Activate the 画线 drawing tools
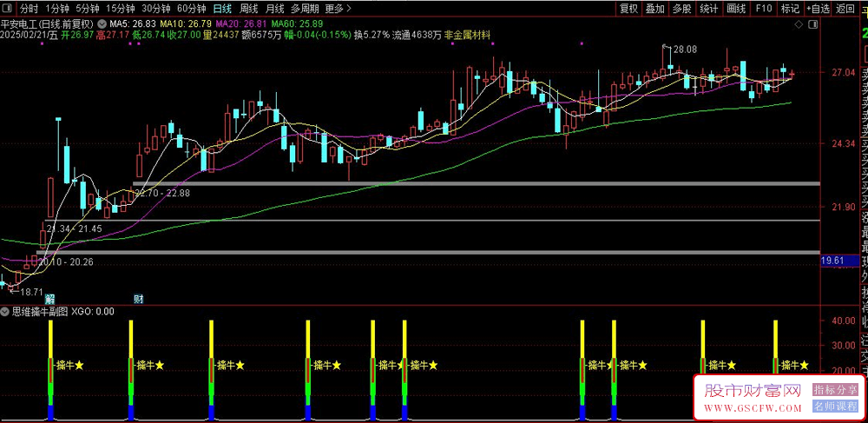Viewport: 868px width, 423px height. (736, 9)
